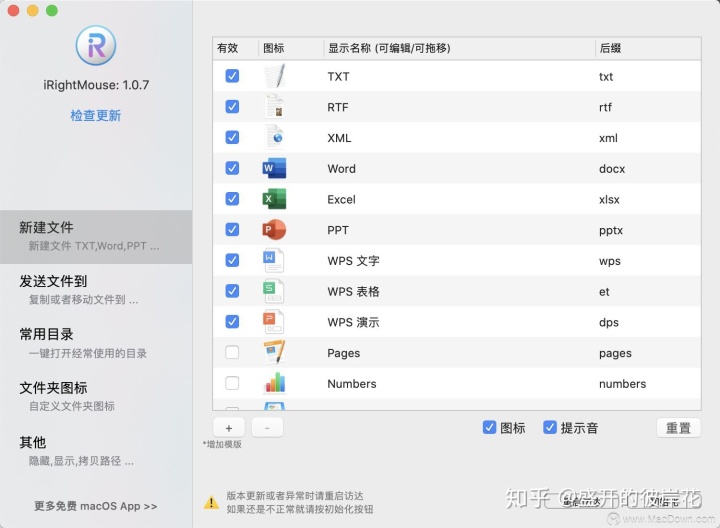This screenshot has width=720, height=528.
Task: Click the pptx suffix cell
Action: pos(611,230)
